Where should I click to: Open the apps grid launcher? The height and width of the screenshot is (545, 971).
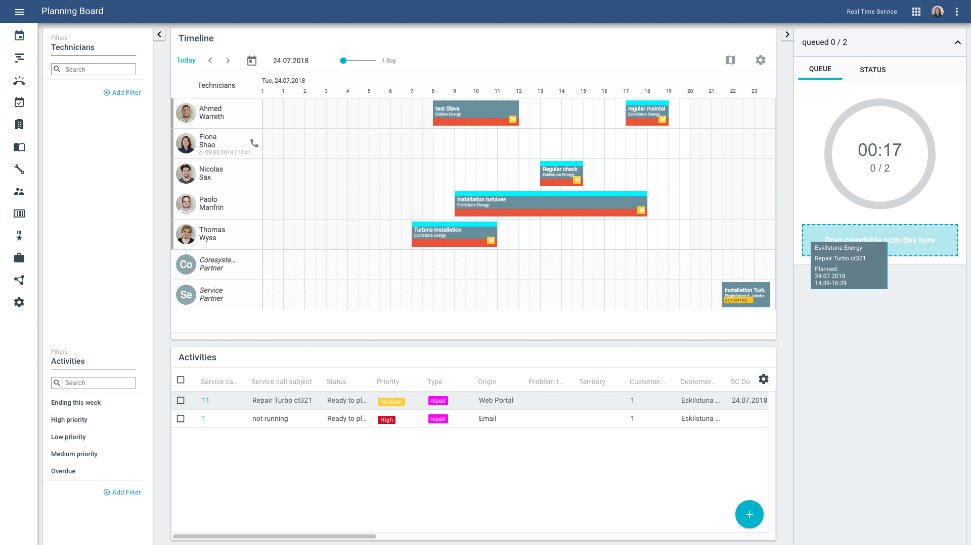click(916, 12)
